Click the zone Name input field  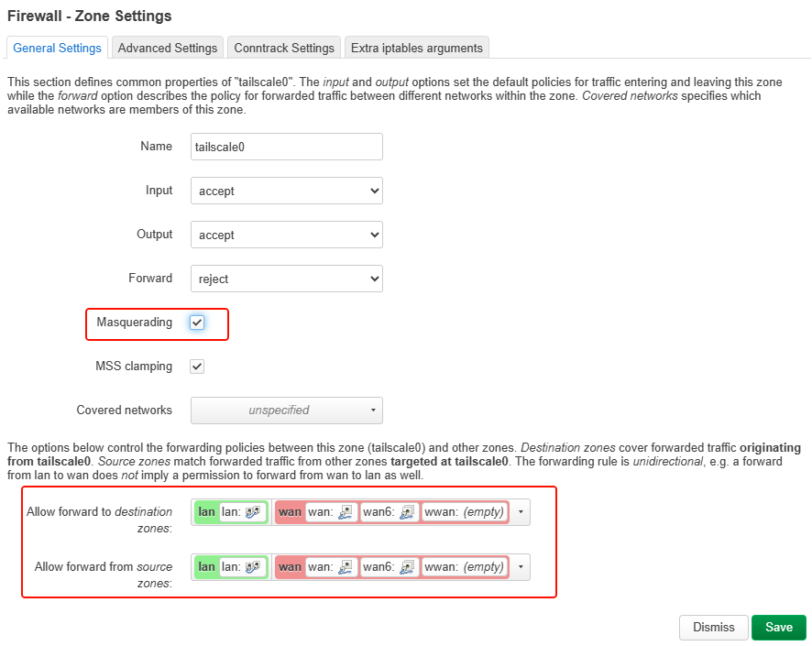pyautogui.click(x=286, y=147)
